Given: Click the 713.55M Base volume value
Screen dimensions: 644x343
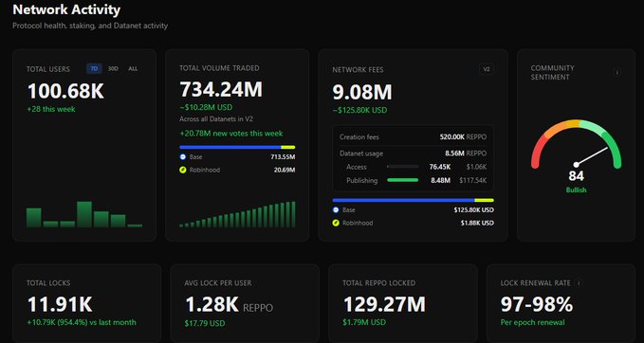Looking at the screenshot, I should tap(283, 157).
